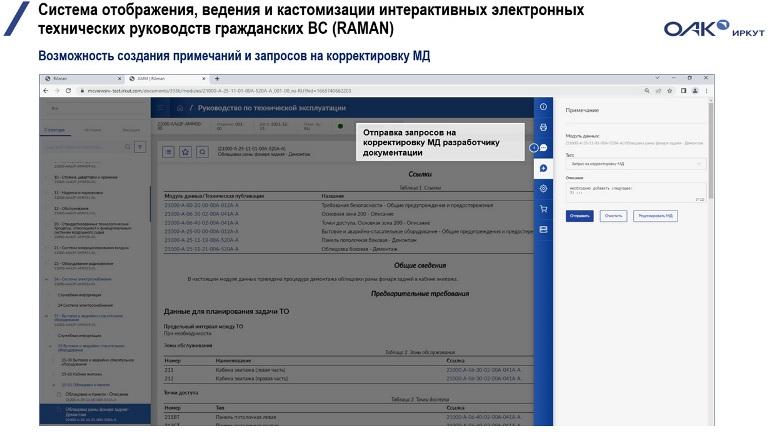This screenshot has height=432, width=768.
Task: Open browser profile avatar
Action: click(x=695, y=91)
